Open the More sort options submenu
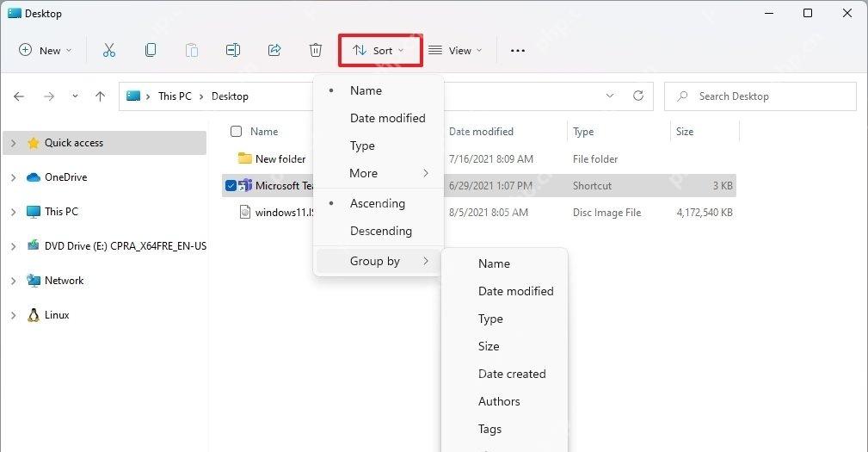 point(379,173)
